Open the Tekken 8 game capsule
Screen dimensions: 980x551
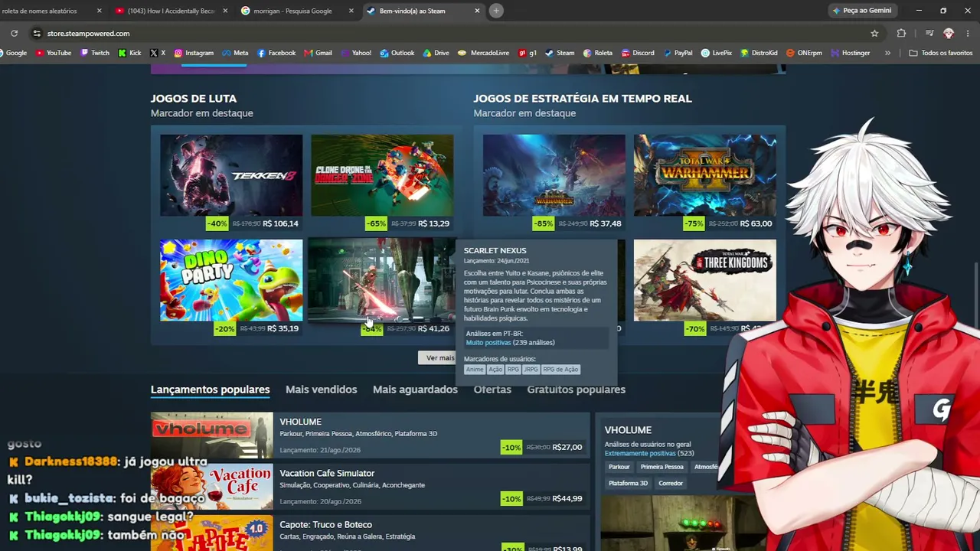click(231, 175)
